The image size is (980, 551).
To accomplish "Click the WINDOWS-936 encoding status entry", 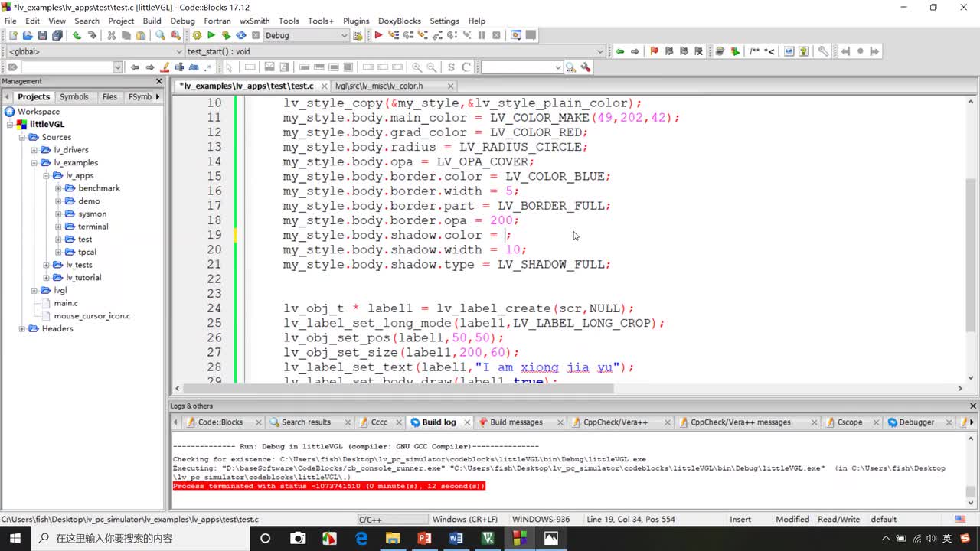I will (541, 519).
